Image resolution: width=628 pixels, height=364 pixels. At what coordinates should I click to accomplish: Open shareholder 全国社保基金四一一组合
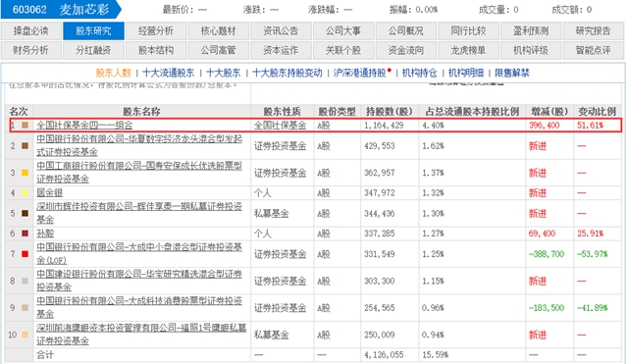(x=84, y=126)
